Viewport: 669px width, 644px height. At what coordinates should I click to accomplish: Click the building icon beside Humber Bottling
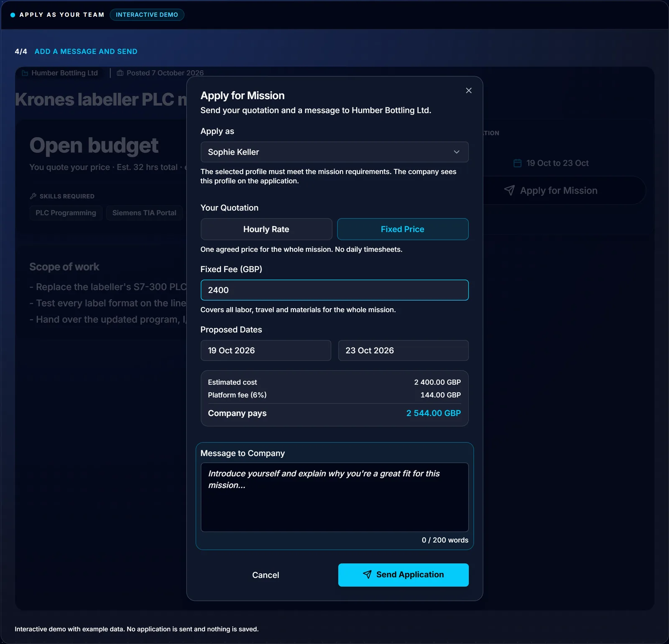pos(25,73)
